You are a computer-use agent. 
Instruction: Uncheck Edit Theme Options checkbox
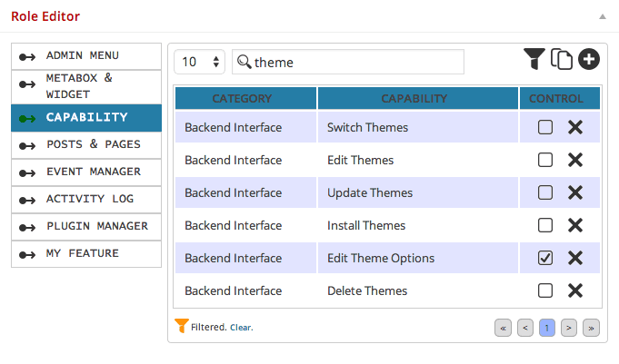pos(545,259)
